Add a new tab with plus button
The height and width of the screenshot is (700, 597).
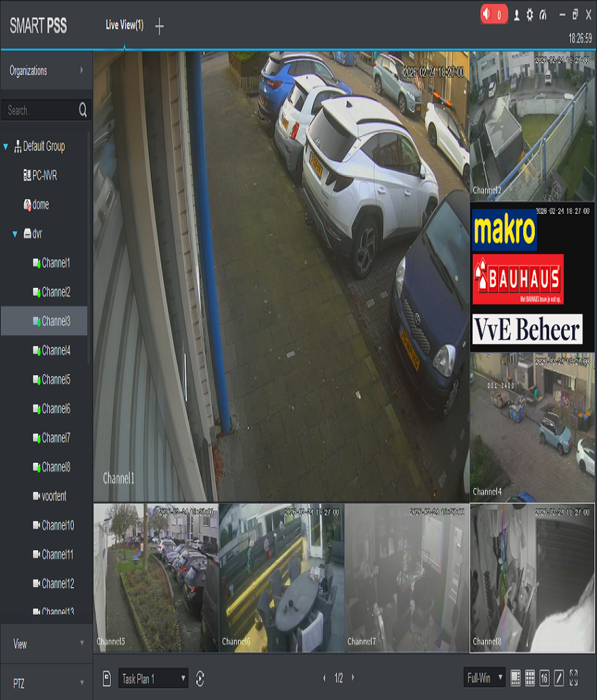click(159, 27)
